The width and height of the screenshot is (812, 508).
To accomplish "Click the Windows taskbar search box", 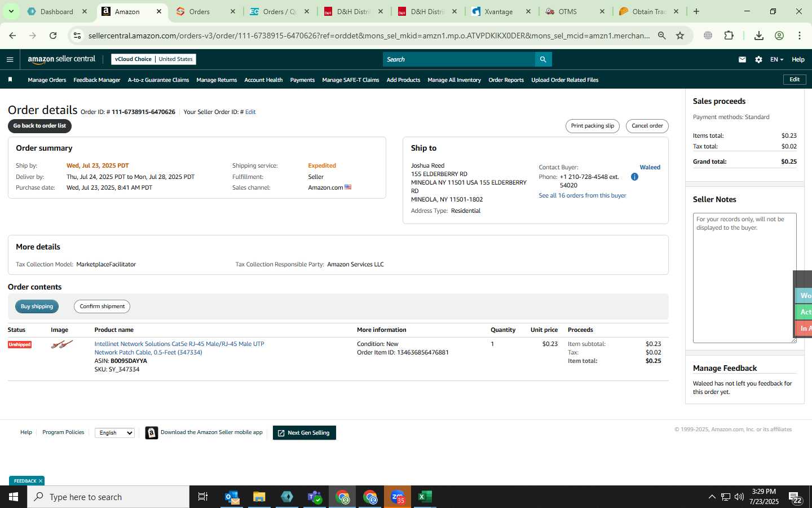I will pyautogui.click(x=108, y=497).
